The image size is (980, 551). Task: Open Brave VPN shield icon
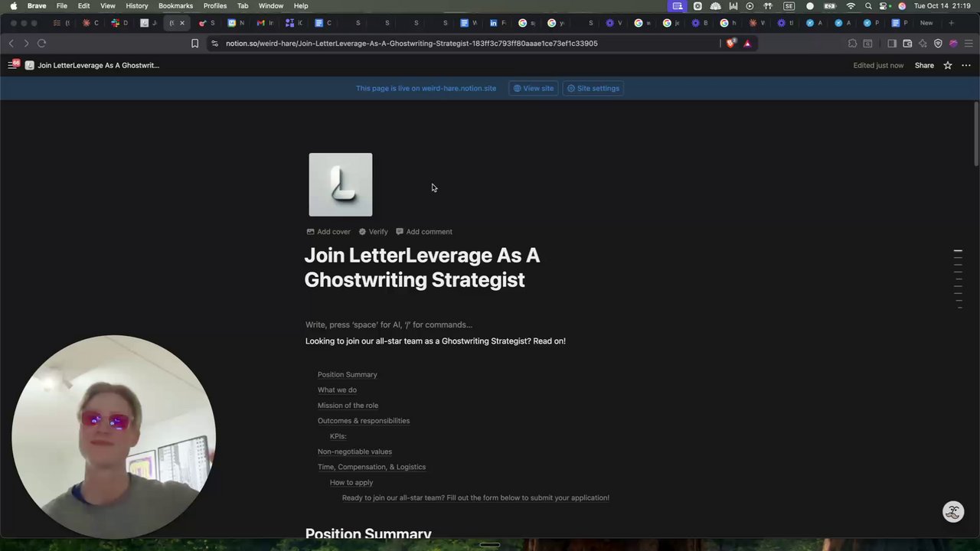[938, 44]
